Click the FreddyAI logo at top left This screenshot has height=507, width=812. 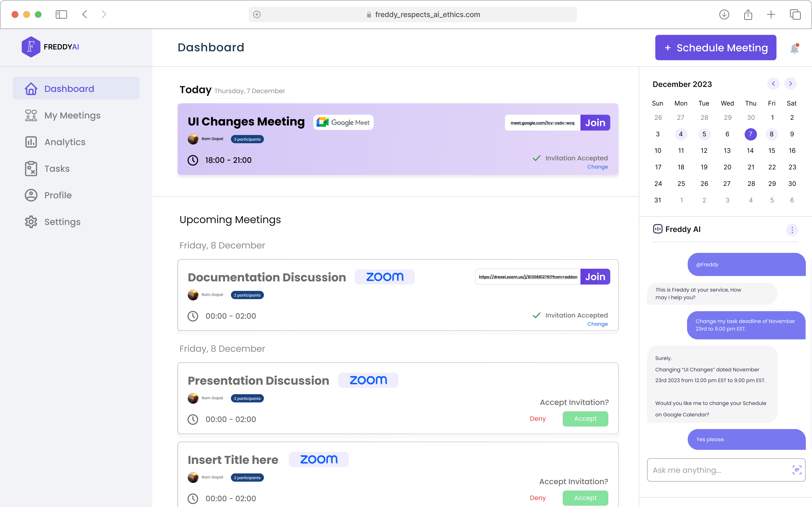click(50, 47)
